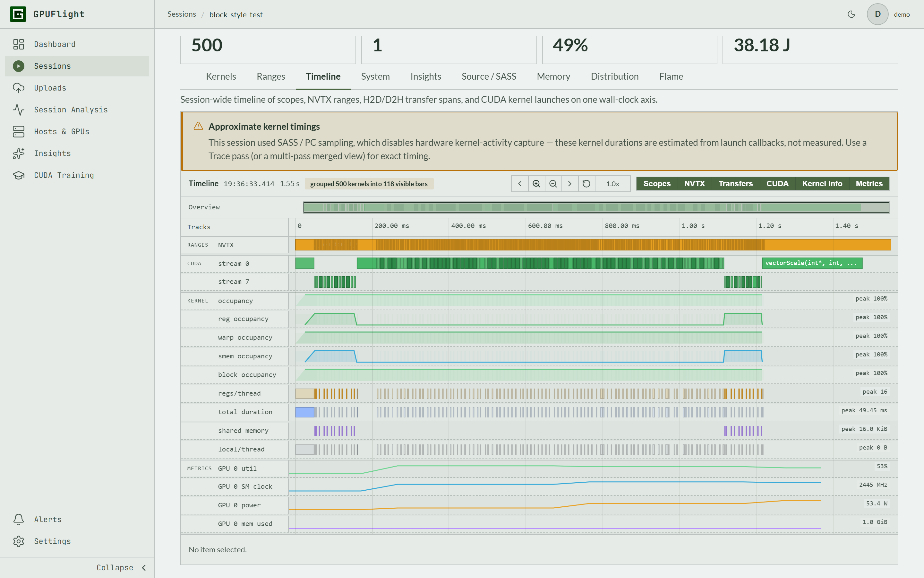Pan timeline right with the forward arrow
Viewport: 924px width, 578px height.
click(x=570, y=184)
